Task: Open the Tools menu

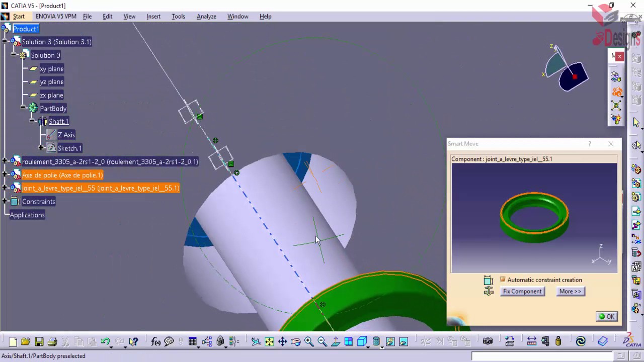Action: [x=178, y=16]
